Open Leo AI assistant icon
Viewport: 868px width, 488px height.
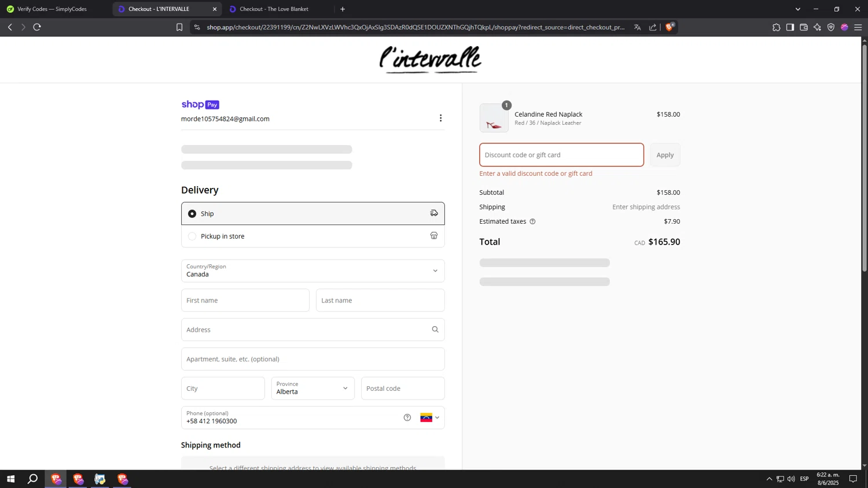tap(817, 27)
